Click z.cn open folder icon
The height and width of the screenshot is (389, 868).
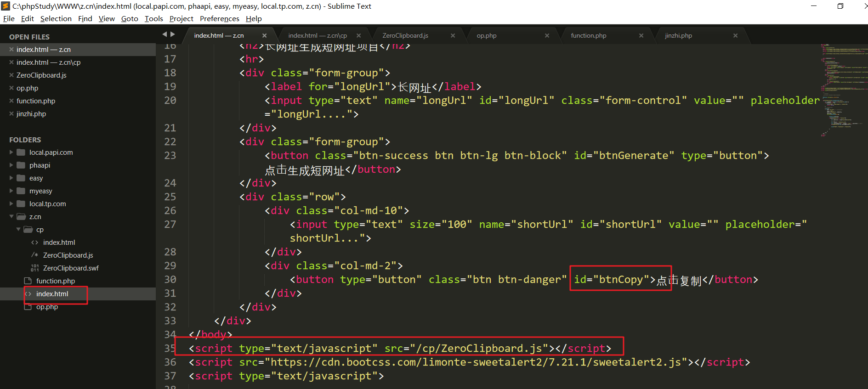[21, 217]
